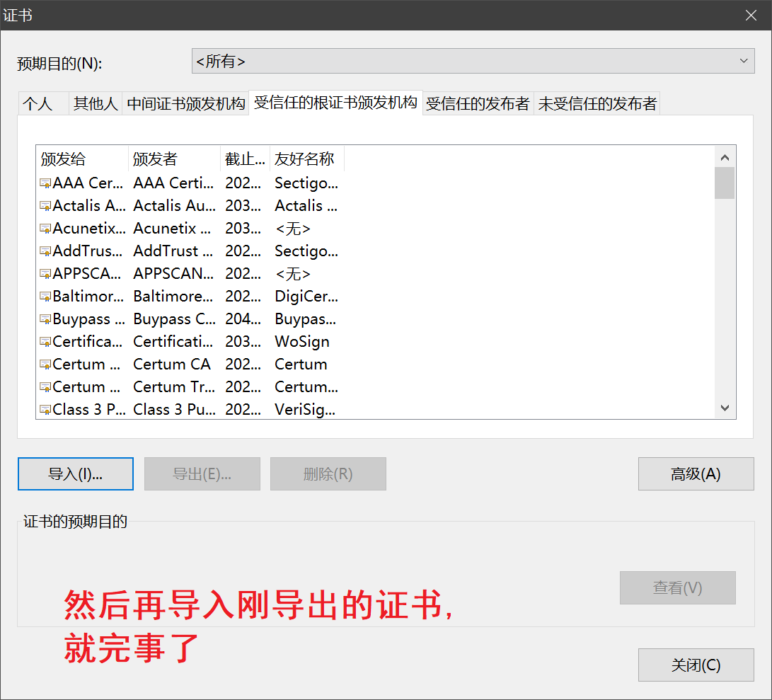The width and height of the screenshot is (772, 700).
Task: Click the VeriSig... friendly name cell
Action: pos(305,410)
